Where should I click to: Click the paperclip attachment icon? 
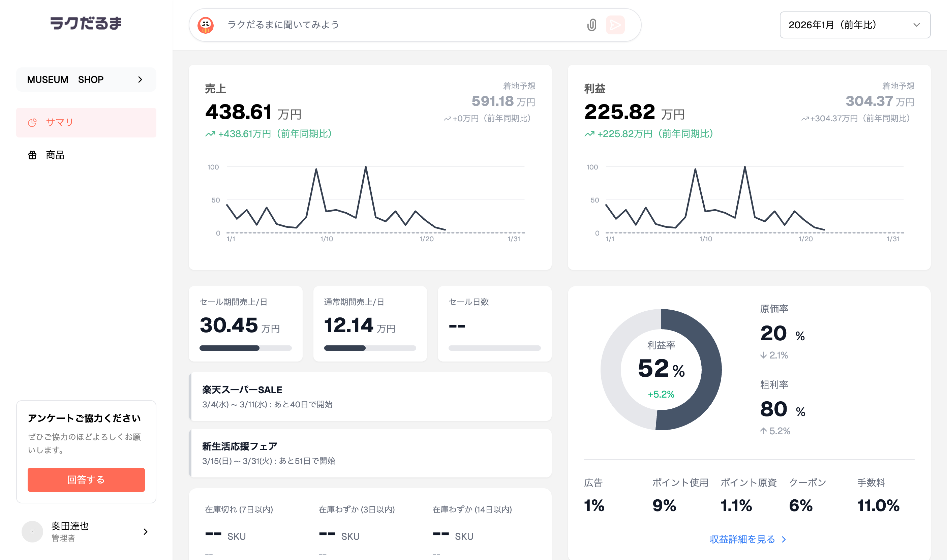(591, 25)
